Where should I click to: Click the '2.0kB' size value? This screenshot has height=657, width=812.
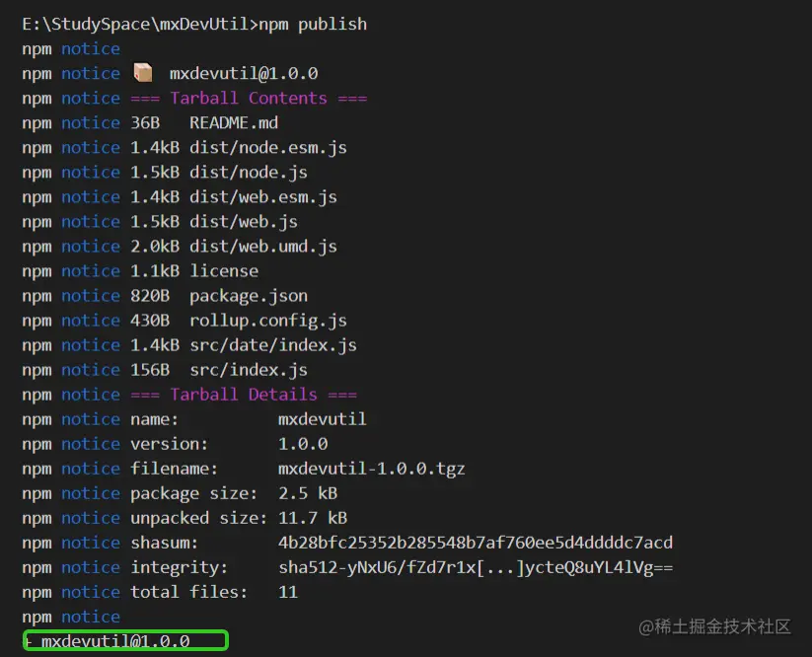point(155,247)
